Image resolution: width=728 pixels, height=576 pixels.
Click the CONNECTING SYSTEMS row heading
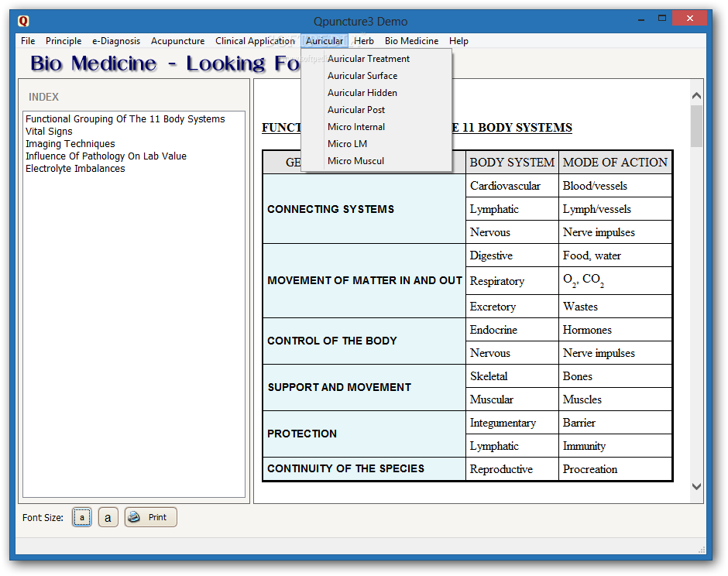(364, 209)
